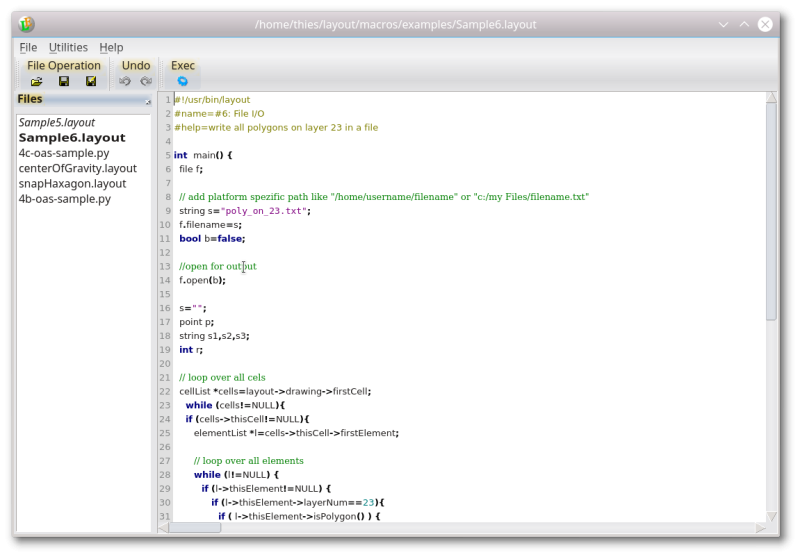
Task: Click the '// loop over all elements' comment
Action: click(248, 461)
